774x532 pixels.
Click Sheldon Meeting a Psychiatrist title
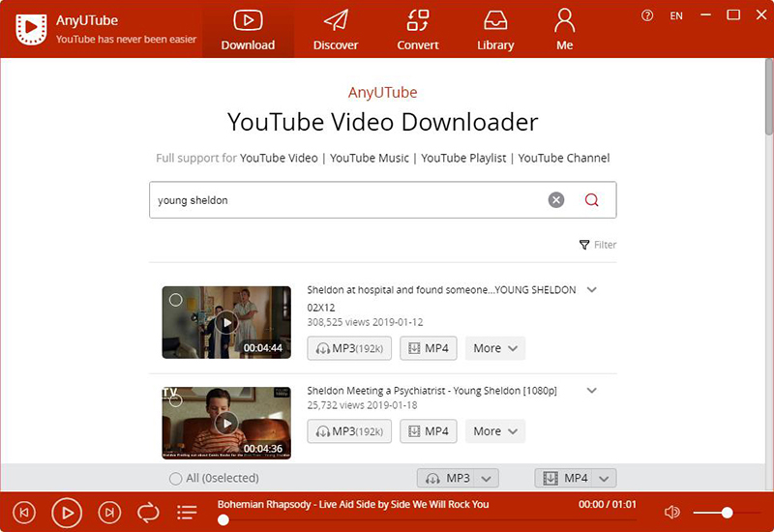[x=432, y=391]
